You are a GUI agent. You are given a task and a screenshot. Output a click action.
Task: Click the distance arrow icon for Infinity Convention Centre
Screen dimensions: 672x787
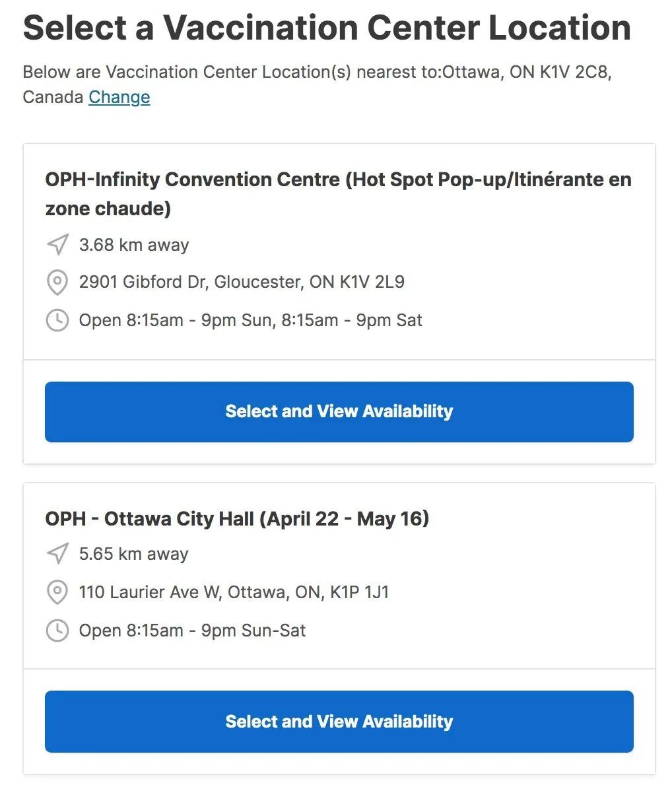57,244
